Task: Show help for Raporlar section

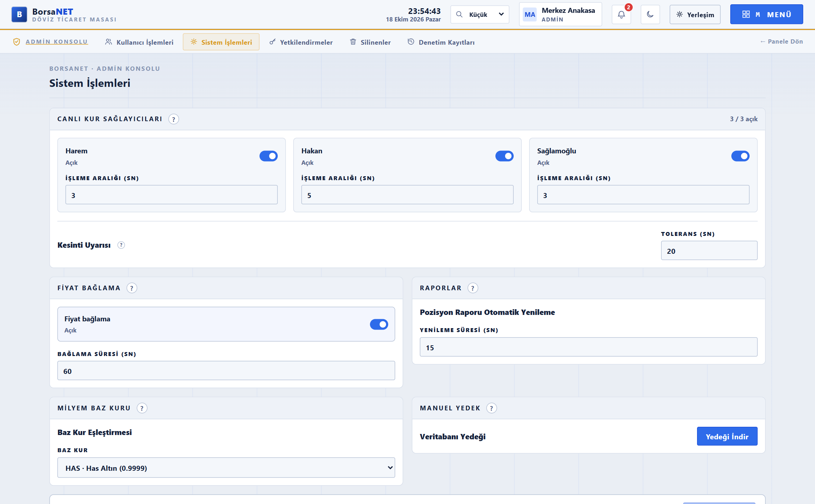Action: click(473, 288)
